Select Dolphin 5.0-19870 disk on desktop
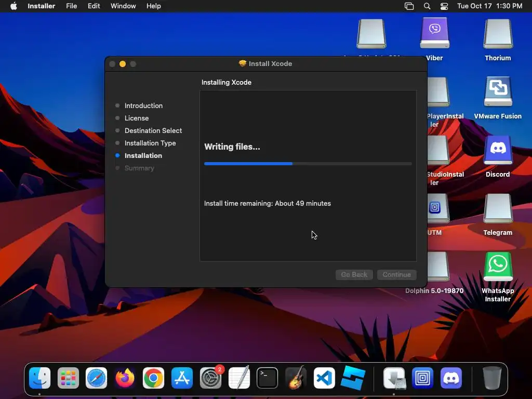The height and width of the screenshot is (399, 532). tap(438, 267)
